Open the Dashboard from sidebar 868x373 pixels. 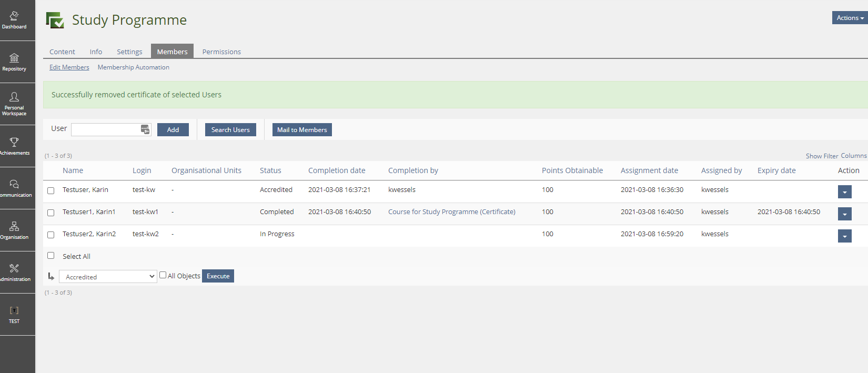14,20
